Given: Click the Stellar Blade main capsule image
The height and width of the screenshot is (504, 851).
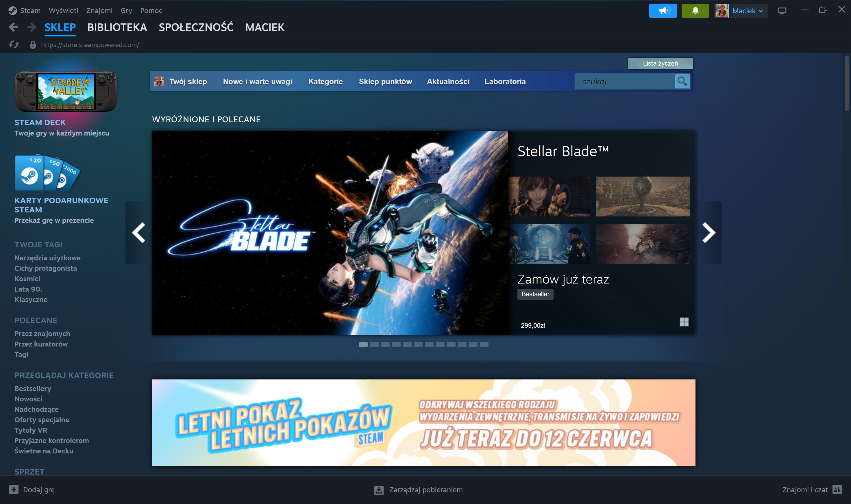Looking at the screenshot, I should (x=330, y=233).
